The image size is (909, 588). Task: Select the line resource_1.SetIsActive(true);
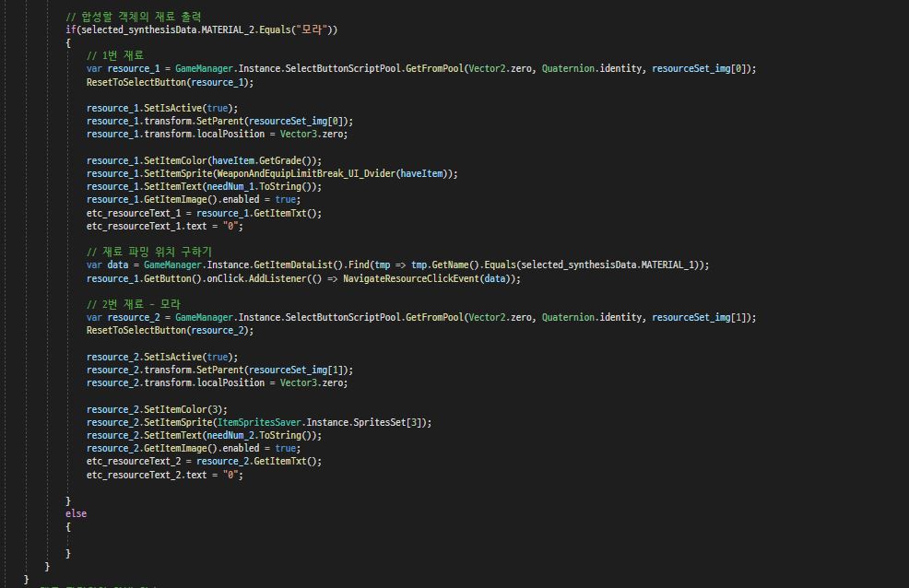click(x=161, y=109)
